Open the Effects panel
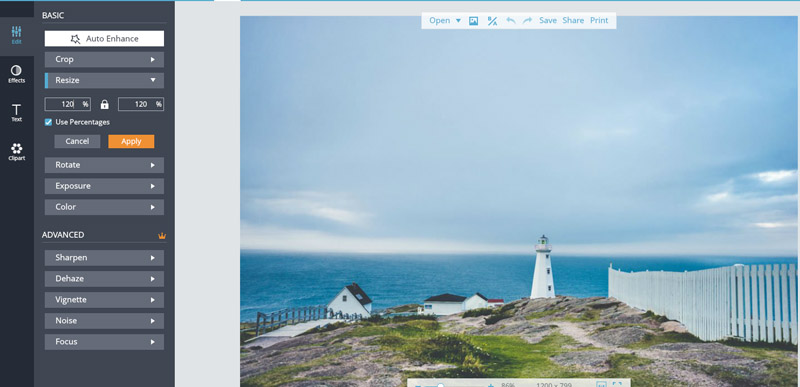This screenshot has width=800, height=387. coord(16,74)
